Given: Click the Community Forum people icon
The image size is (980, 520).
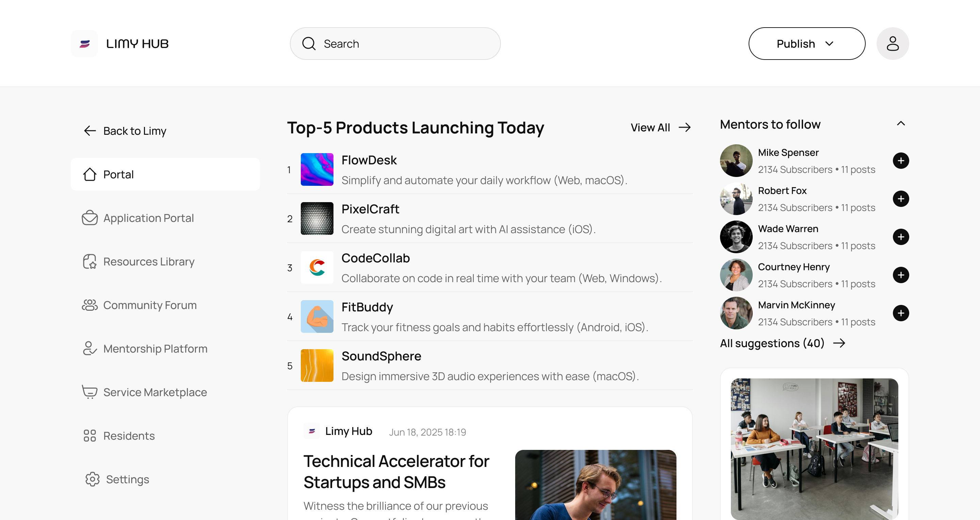Looking at the screenshot, I should (90, 305).
